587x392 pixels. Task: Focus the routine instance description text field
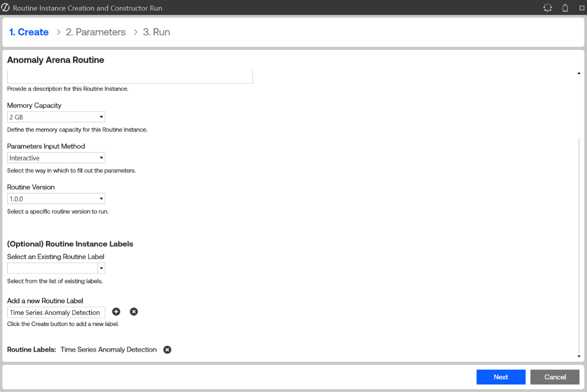tap(130, 76)
